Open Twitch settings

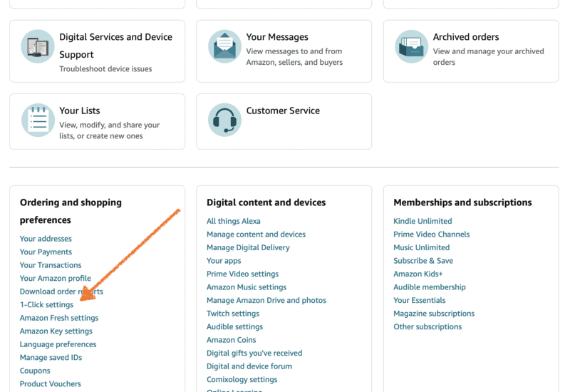233,314
